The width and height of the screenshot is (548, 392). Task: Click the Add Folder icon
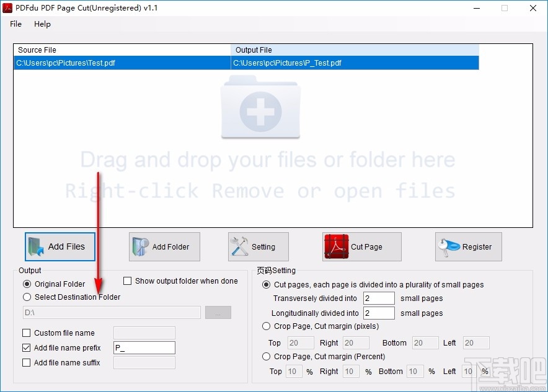pos(139,246)
